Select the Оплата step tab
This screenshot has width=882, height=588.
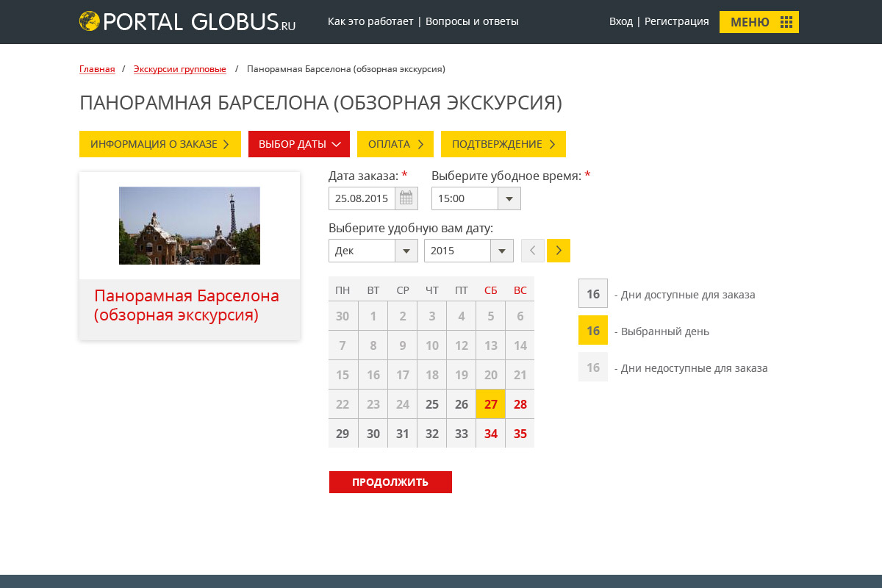(x=395, y=144)
